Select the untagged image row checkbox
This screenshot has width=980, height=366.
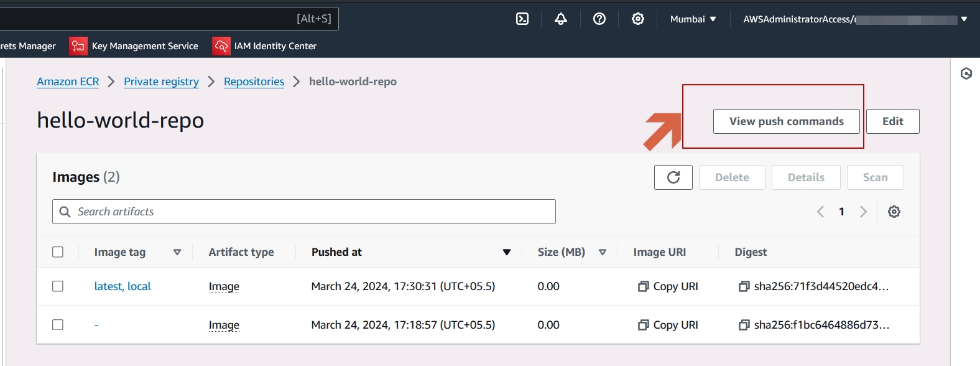pyautogui.click(x=58, y=325)
